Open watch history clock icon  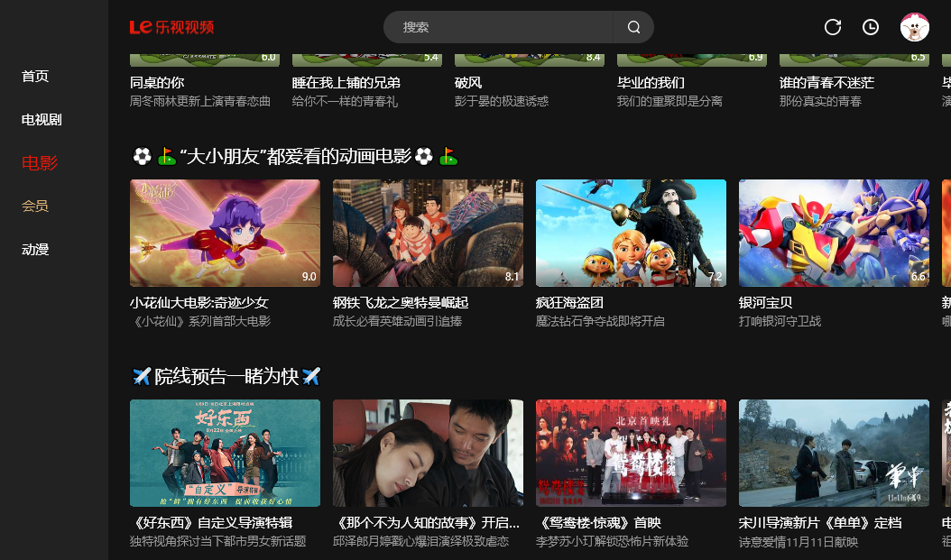point(871,27)
